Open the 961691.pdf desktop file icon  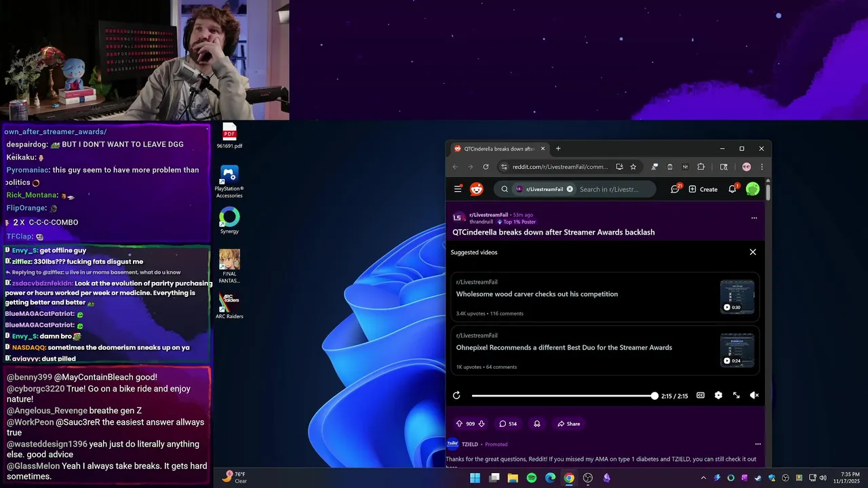pyautogui.click(x=229, y=136)
